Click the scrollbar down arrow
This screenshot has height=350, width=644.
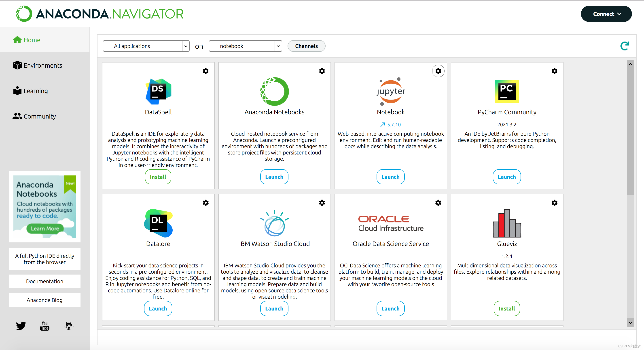click(630, 323)
